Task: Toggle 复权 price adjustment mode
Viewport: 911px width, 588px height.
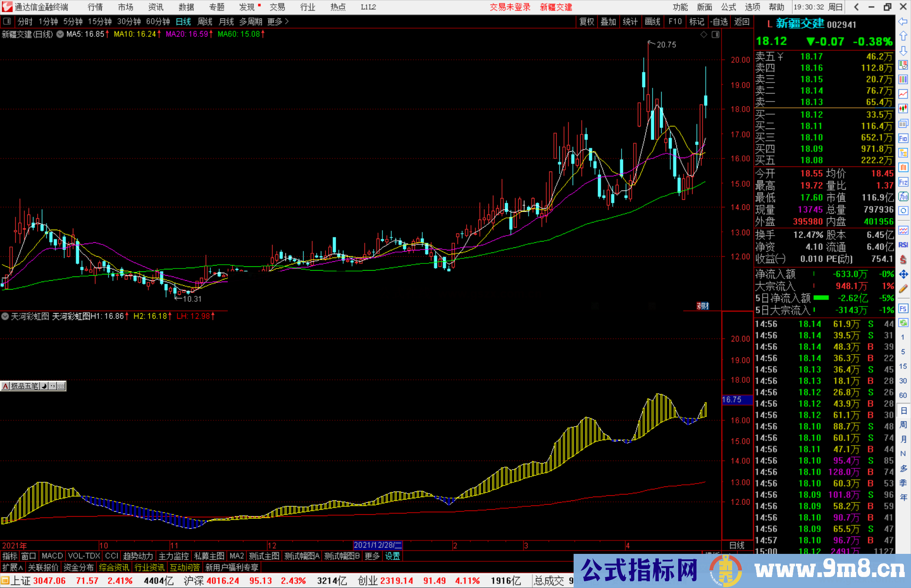Action: [x=587, y=21]
